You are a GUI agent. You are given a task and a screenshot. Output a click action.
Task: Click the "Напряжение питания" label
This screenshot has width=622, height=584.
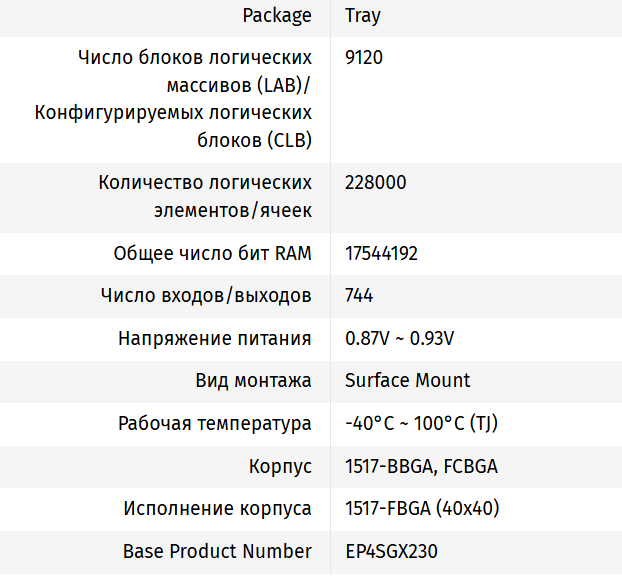click(215, 338)
